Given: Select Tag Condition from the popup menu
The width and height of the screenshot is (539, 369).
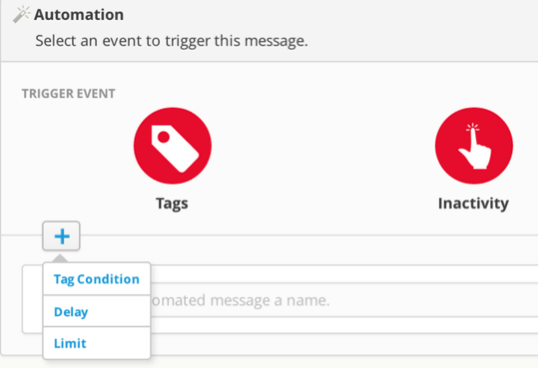Looking at the screenshot, I should pos(97,279).
